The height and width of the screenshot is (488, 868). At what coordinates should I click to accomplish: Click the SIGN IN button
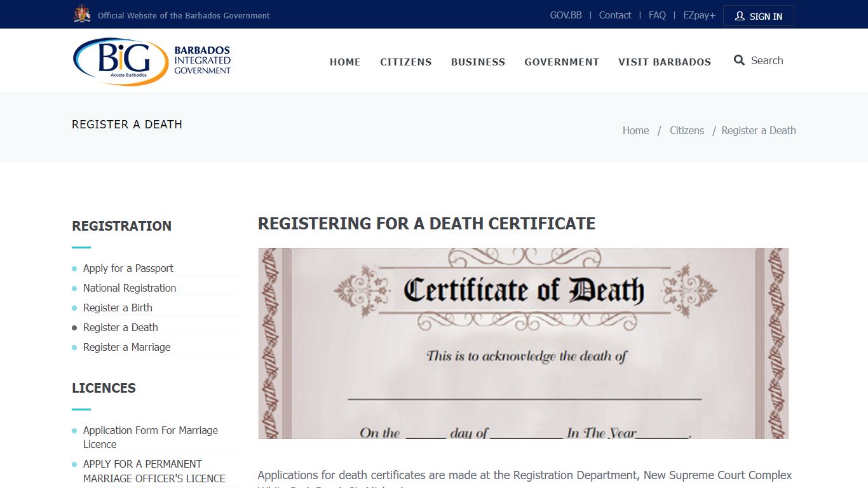click(x=759, y=16)
